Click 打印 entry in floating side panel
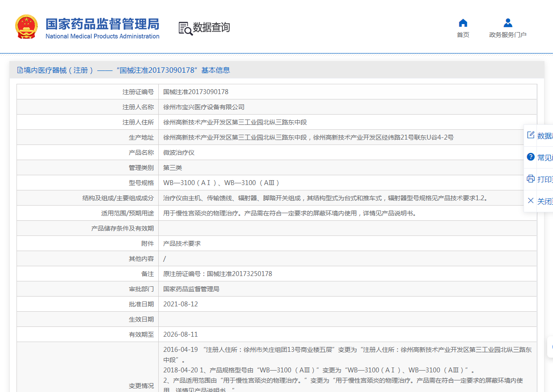 tap(545, 179)
